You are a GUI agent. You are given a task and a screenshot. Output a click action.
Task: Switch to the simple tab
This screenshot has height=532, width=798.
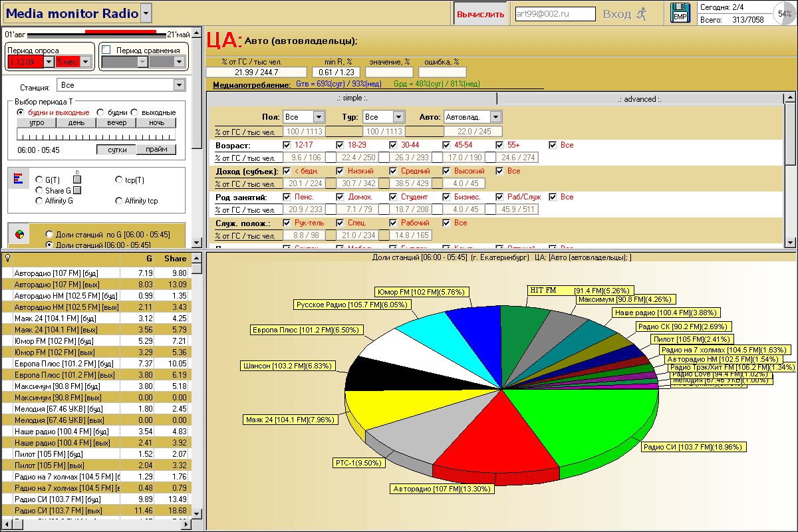(x=351, y=99)
